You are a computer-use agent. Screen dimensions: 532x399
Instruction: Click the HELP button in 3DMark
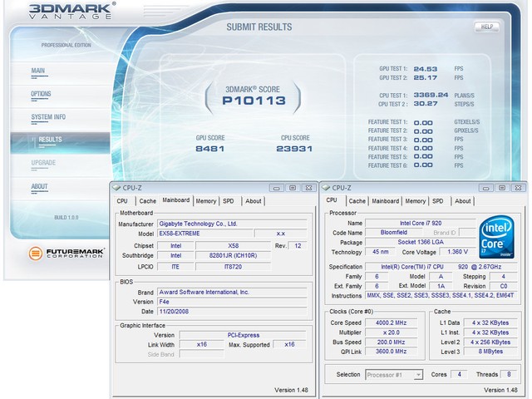point(487,27)
